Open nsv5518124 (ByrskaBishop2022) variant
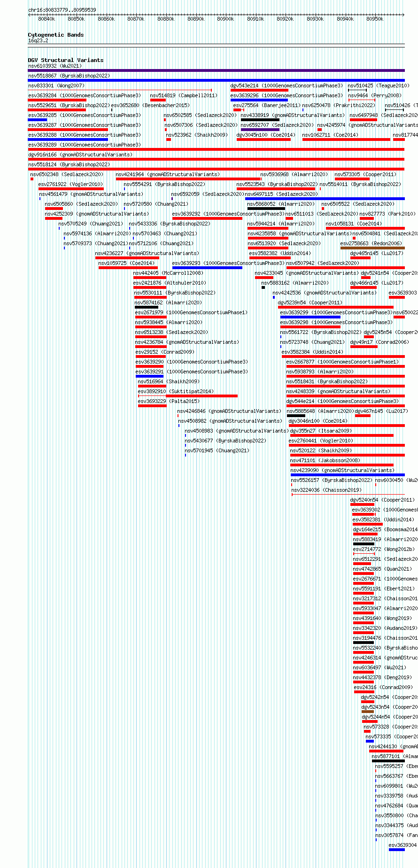 click(x=69, y=164)
